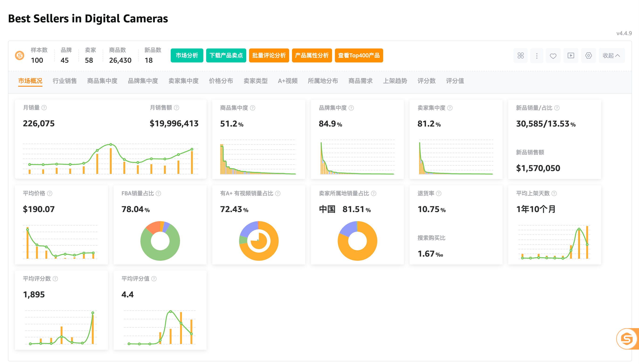
Task: Open the video tutorial play icon
Action: pyautogui.click(x=571, y=55)
